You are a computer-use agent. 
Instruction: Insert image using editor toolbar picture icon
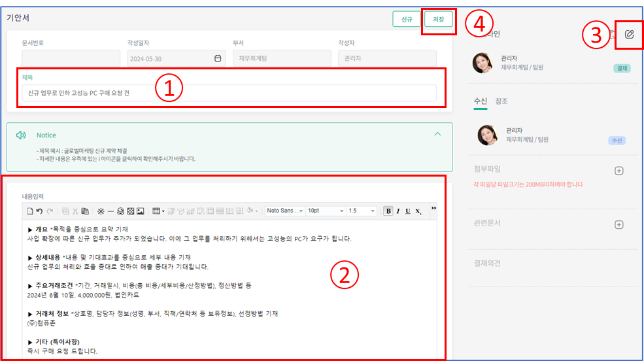[140, 211]
